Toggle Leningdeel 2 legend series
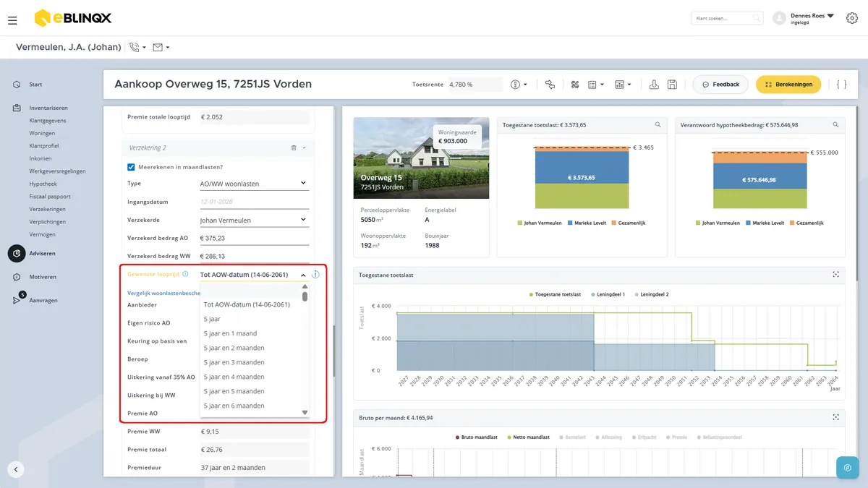Viewport: 868px width, 488px height. 652,295
